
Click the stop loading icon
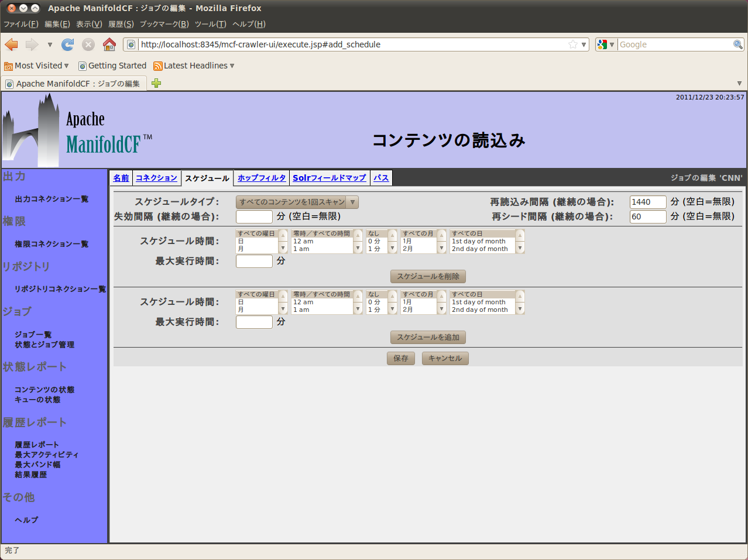(x=88, y=44)
